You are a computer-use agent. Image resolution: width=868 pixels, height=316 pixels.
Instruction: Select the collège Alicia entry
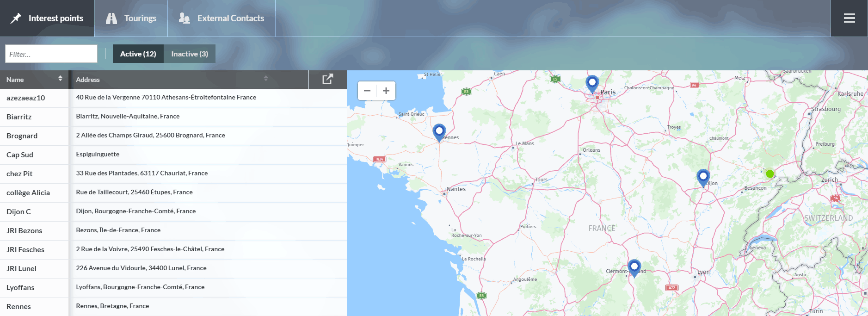[28, 192]
